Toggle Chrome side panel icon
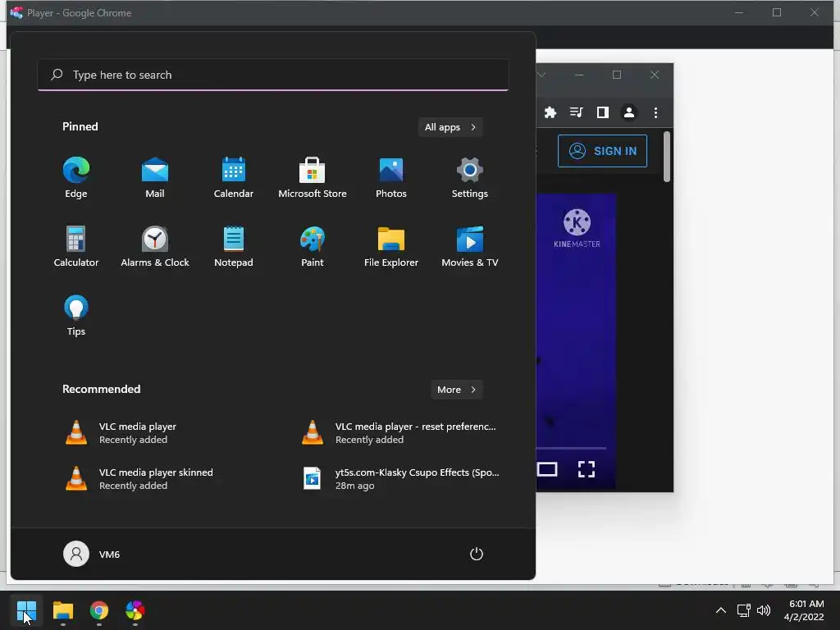The width and height of the screenshot is (840, 630). (603, 112)
